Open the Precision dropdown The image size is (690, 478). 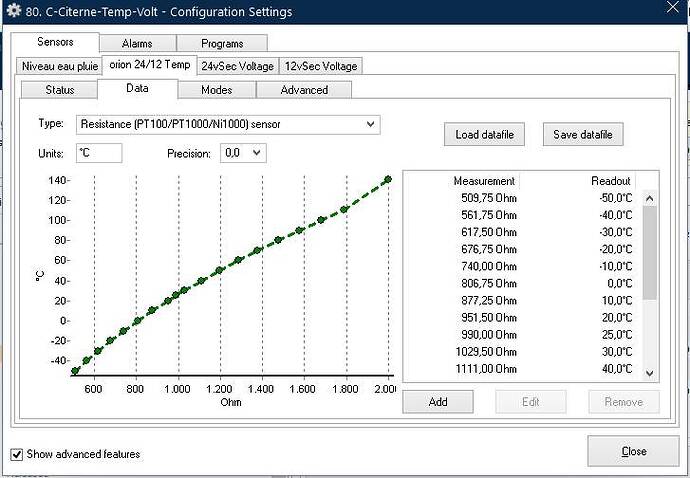pyautogui.click(x=243, y=153)
